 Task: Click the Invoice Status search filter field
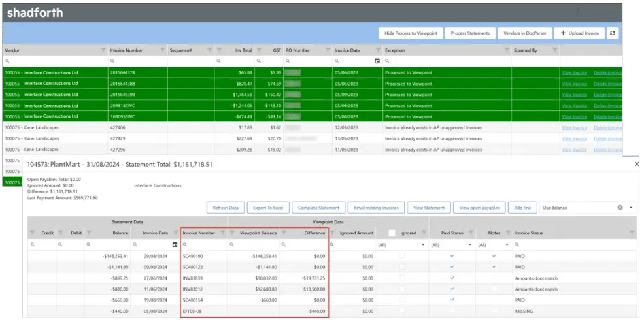point(574,244)
